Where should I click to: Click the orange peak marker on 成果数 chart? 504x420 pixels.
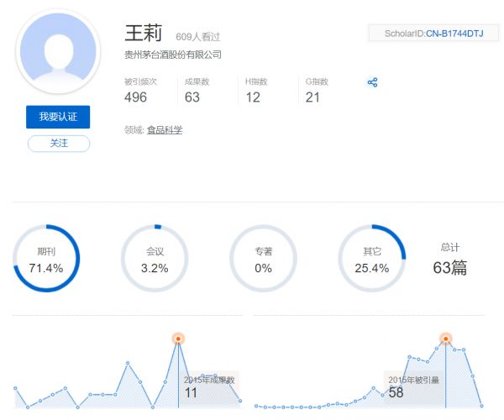pyautogui.click(x=178, y=339)
